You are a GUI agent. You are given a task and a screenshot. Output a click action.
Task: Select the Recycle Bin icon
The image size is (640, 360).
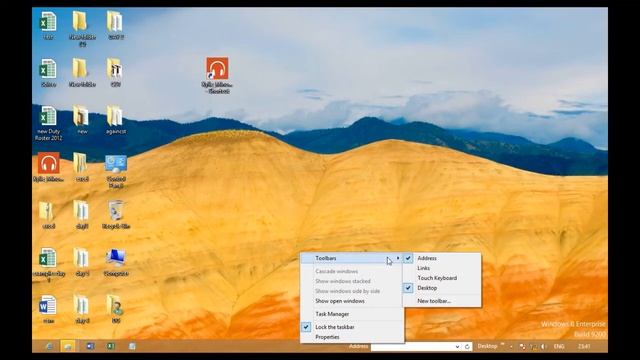tap(116, 211)
